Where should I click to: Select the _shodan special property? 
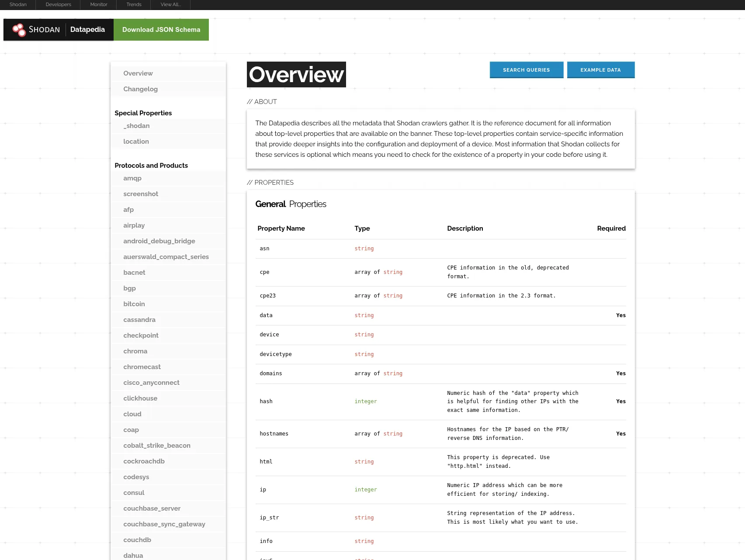tap(136, 126)
